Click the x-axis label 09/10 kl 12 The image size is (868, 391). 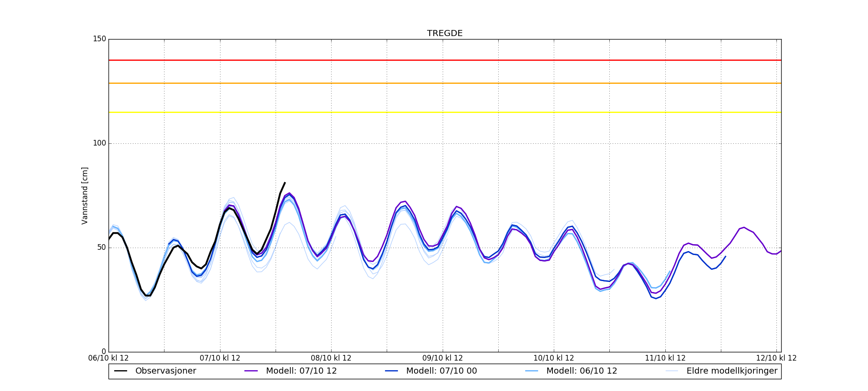(443, 358)
